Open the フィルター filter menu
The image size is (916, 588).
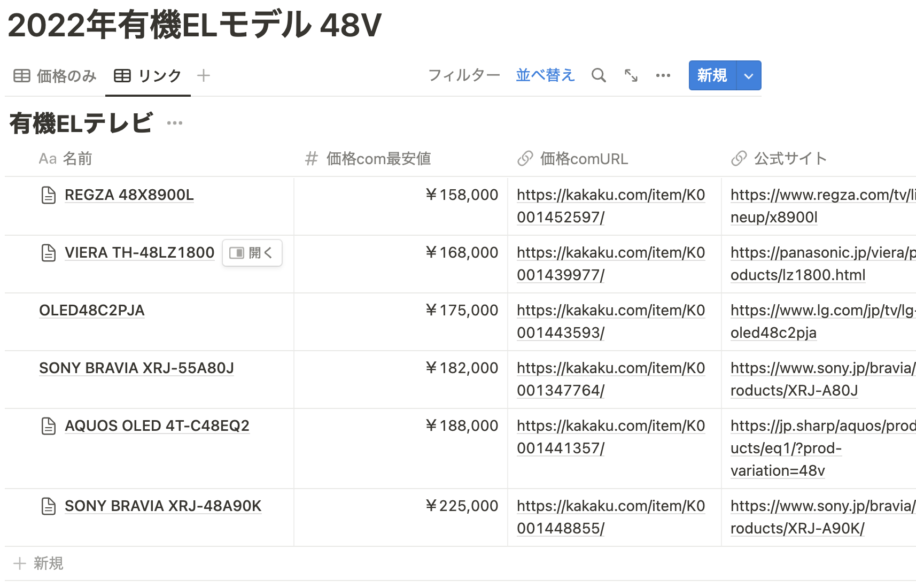click(x=464, y=75)
